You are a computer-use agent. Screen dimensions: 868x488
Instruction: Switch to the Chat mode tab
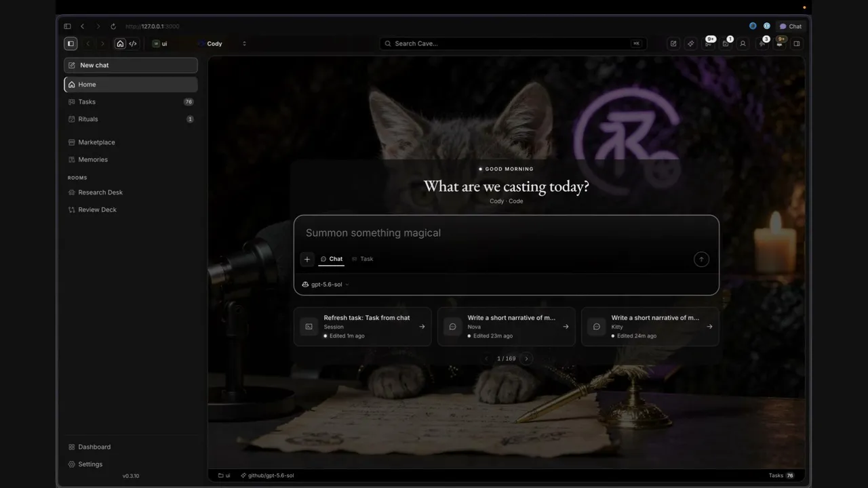[332, 260]
